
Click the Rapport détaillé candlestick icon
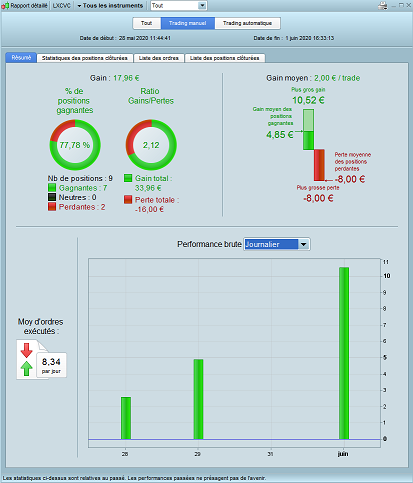pyautogui.click(x=5, y=6)
